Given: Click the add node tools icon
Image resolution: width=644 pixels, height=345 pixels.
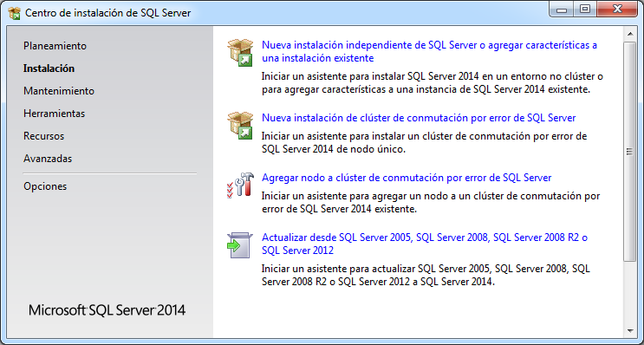Looking at the screenshot, I should click(x=240, y=186).
